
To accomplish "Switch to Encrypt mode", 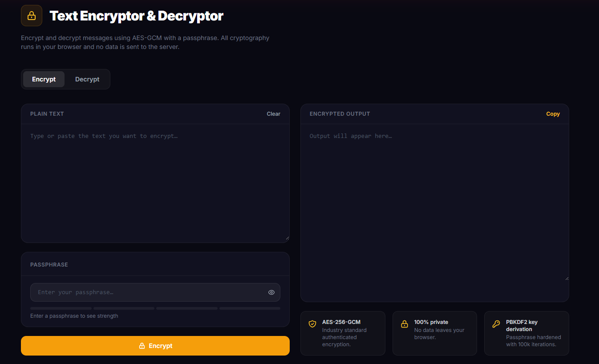I will [44, 79].
